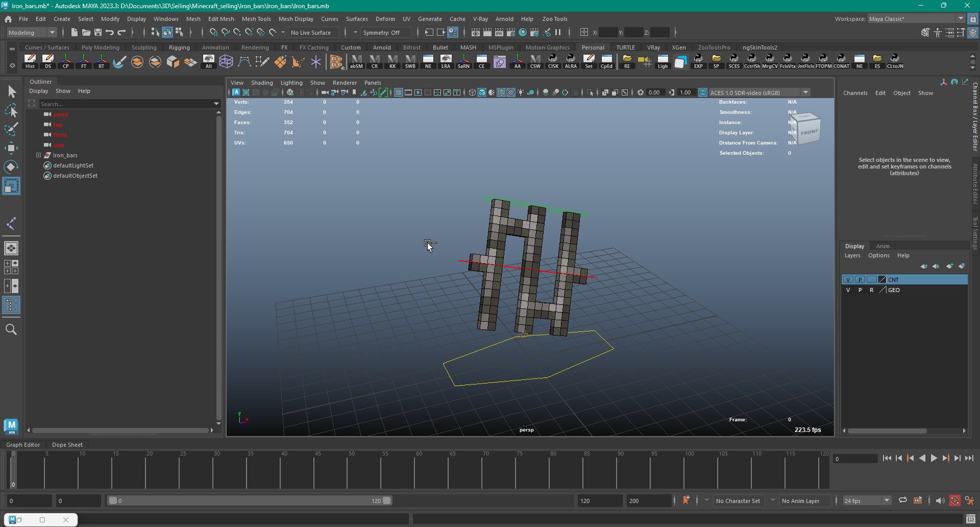Click the range slider bar handle at 120
The width and height of the screenshot is (980, 527).
pos(387,500)
